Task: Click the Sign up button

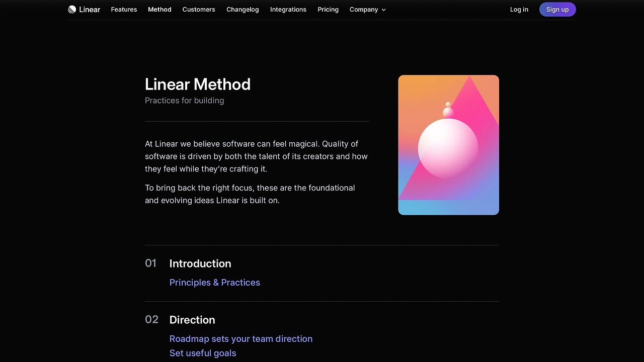Action: pyautogui.click(x=557, y=10)
